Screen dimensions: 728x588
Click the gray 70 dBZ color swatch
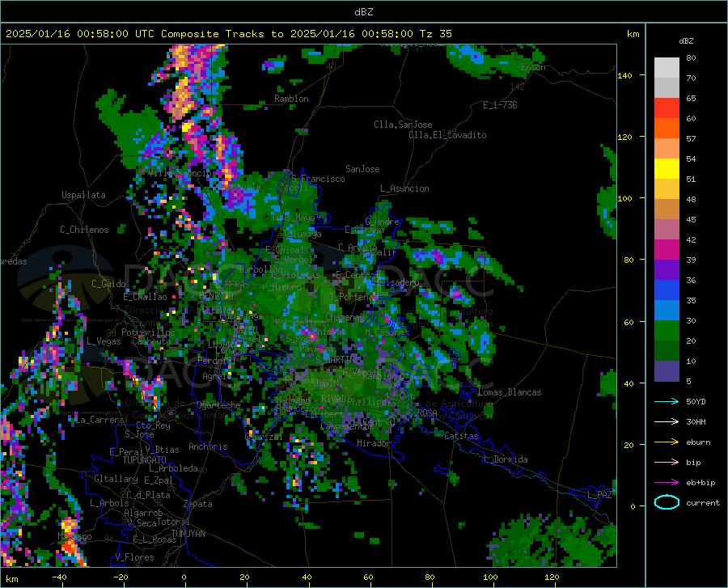tap(667, 87)
